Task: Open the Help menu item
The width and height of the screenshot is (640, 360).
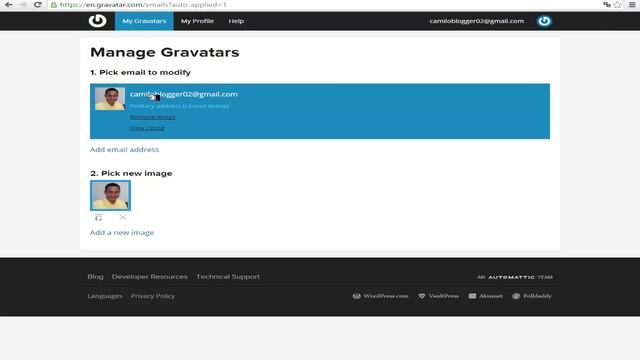Action: (236, 21)
